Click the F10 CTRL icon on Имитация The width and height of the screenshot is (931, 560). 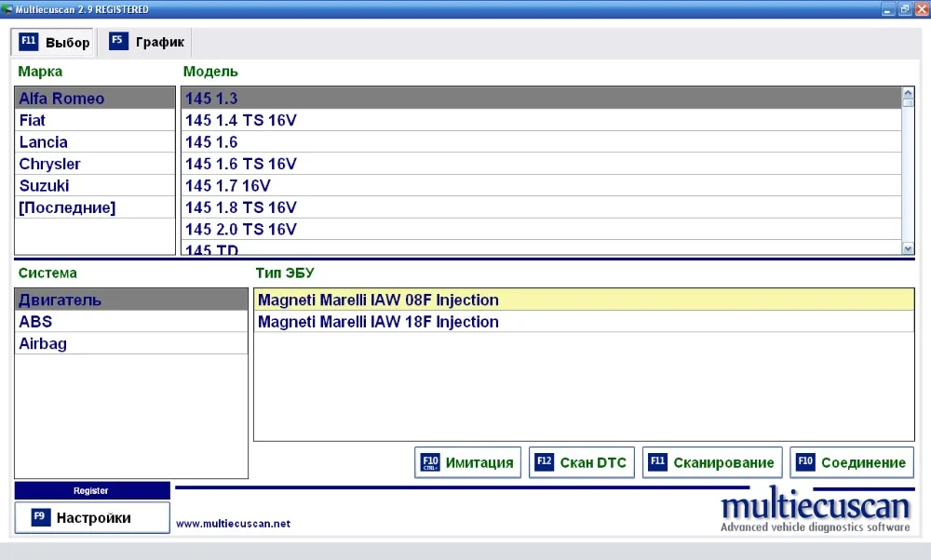430,462
